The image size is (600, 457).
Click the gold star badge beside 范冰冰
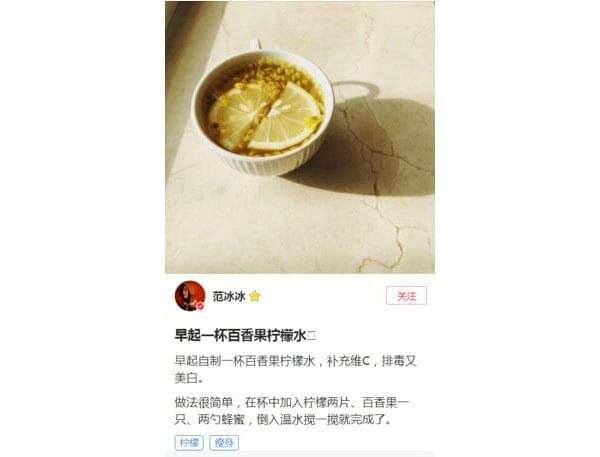[x=255, y=296]
